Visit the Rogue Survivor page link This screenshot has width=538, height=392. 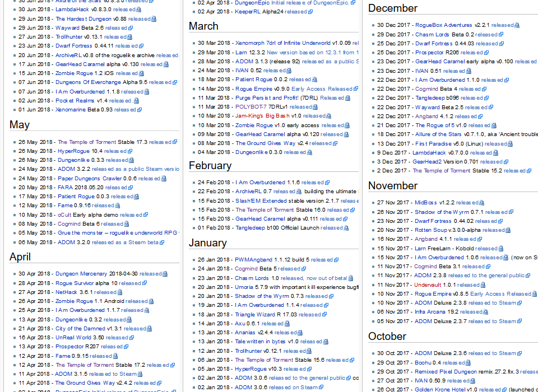tap(75, 283)
